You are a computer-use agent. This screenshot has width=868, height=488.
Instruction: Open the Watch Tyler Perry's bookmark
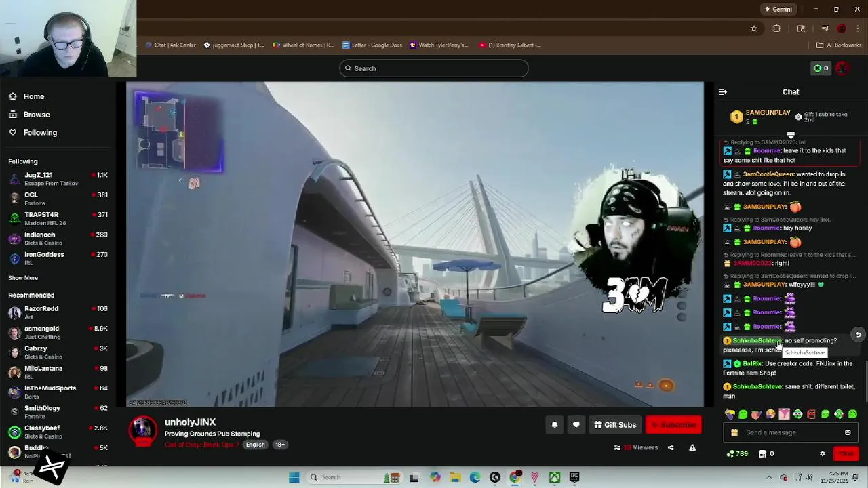coord(439,45)
